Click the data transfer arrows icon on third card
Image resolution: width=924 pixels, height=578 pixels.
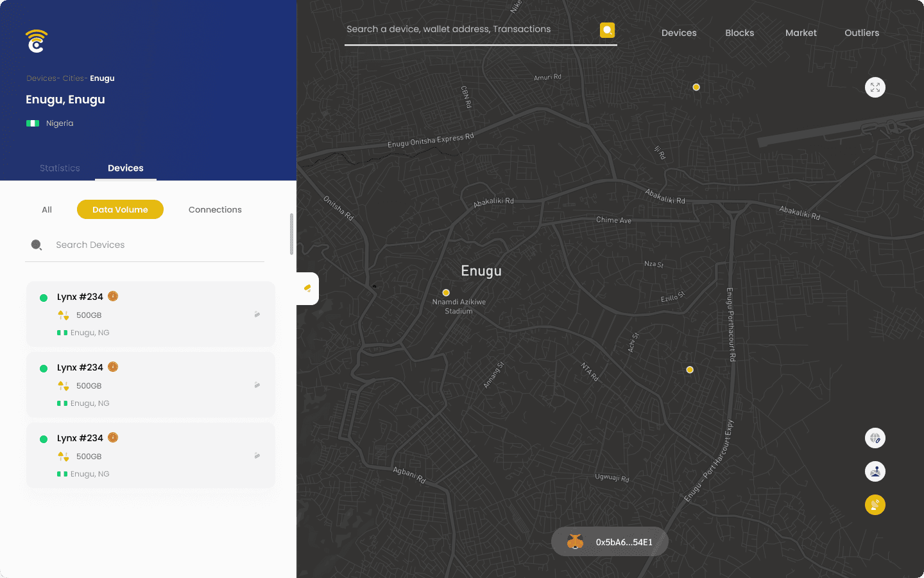(x=63, y=457)
